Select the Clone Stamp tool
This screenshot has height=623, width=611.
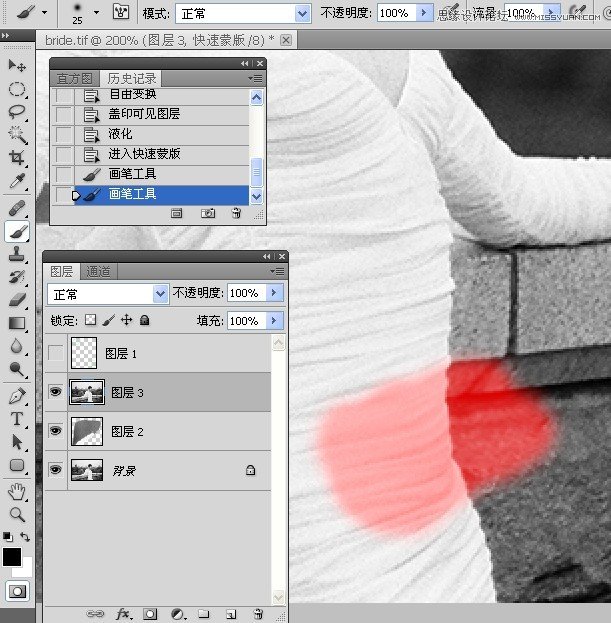pyautogui.click(x=17, y=253)
